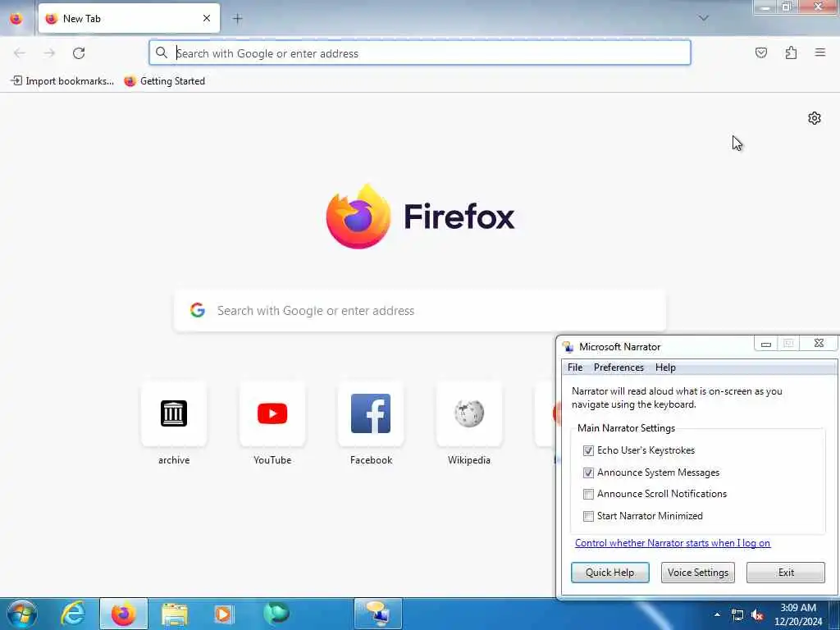Click Import bookmarks toolbar item

62,81
